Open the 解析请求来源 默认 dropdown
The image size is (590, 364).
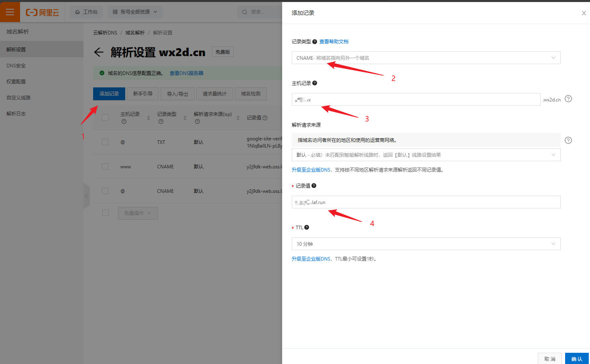(x=426, y=155)
